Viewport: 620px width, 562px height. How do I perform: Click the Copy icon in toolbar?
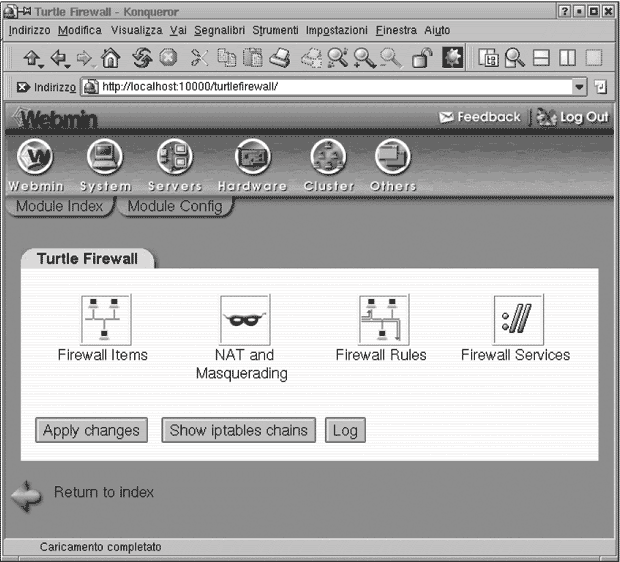pyautogui.click(x=227, y=58)
